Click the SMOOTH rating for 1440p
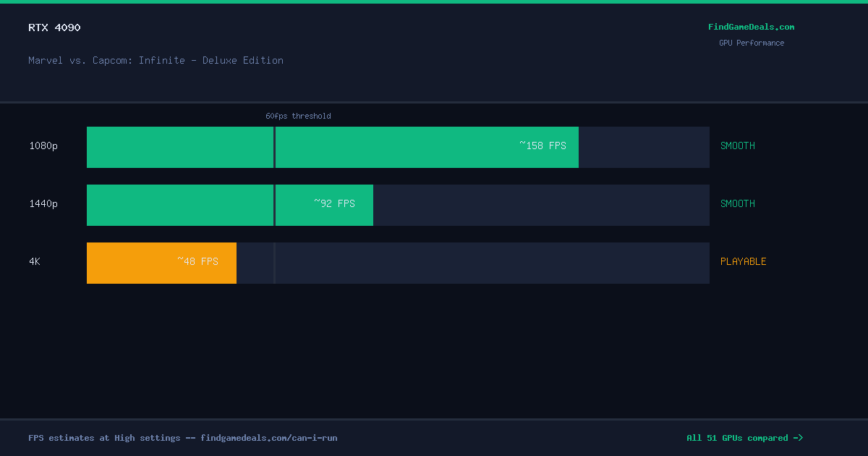 (738, 204)
